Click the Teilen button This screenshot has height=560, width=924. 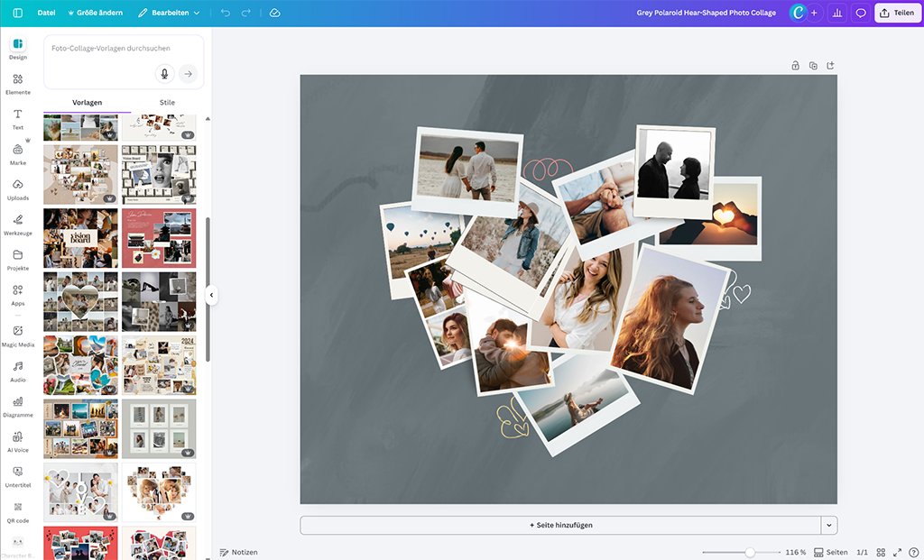896,13
